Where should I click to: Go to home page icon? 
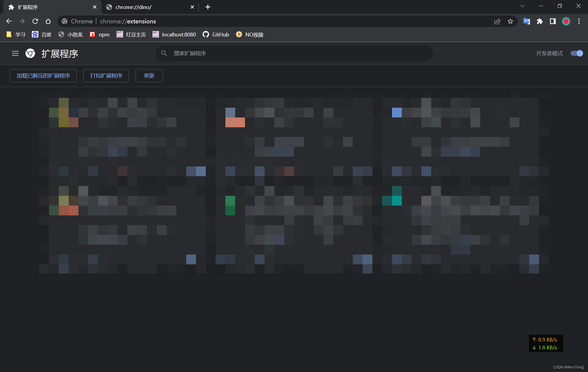[x=48, y=21]
